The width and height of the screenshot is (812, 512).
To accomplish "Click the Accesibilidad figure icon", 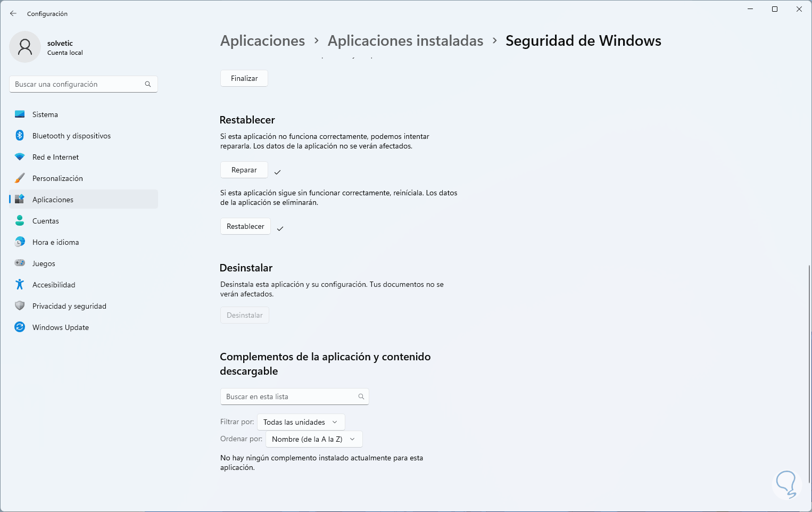I will pos(20,285).
